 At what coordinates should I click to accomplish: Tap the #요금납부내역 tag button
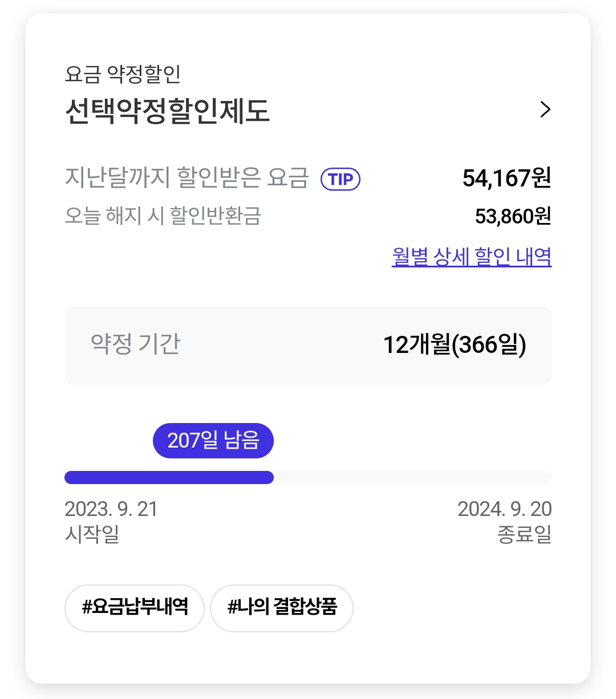click(135, 608)
